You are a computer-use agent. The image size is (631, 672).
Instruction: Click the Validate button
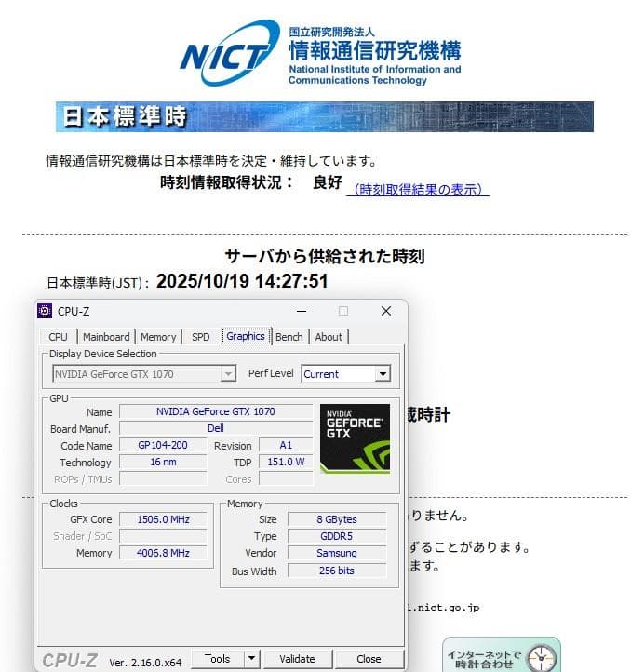tap(298, 659)
